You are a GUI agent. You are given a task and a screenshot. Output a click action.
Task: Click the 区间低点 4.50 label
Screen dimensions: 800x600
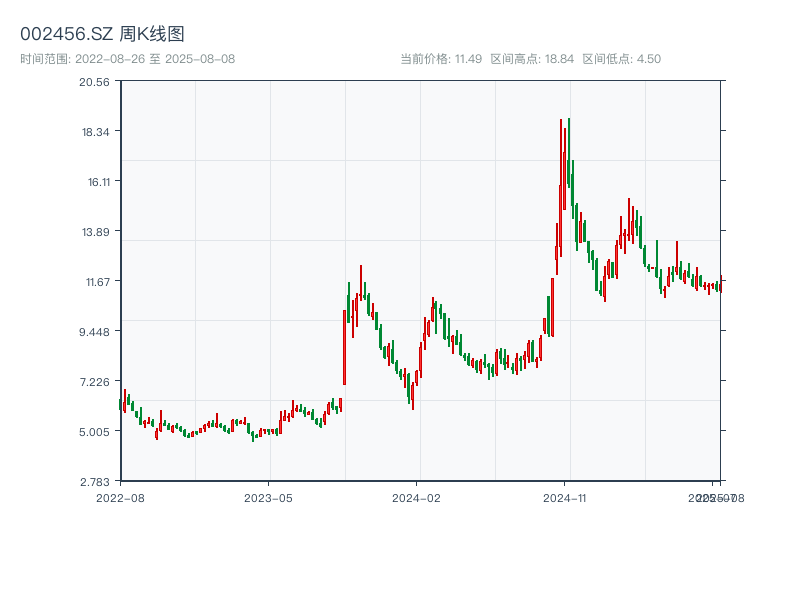tap(621, 59)
